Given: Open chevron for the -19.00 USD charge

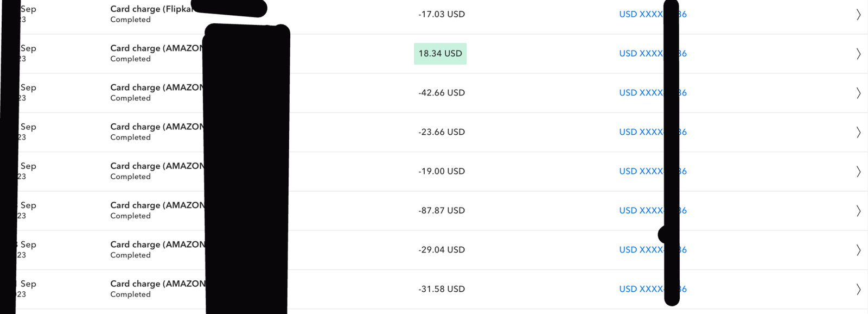Looking at the screenshot, I should (858, 172).
